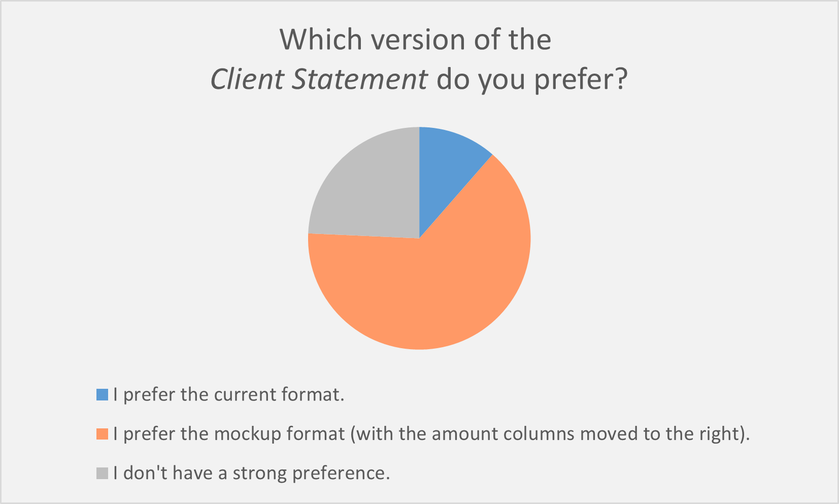Click the boundary between blue and orange slices
This screenshot has height=504, width=839.
click(x=456, y=197)
